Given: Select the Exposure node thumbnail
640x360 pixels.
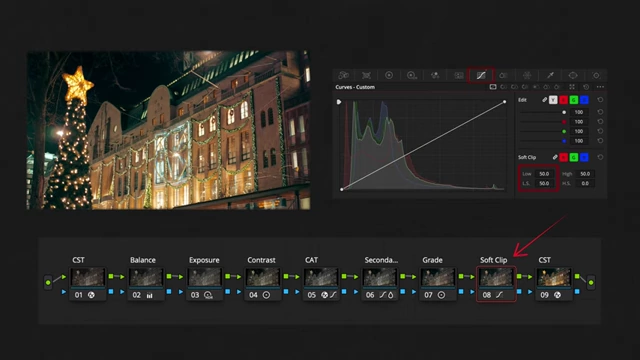Looking at the screenshot, I should coord(204,277).
